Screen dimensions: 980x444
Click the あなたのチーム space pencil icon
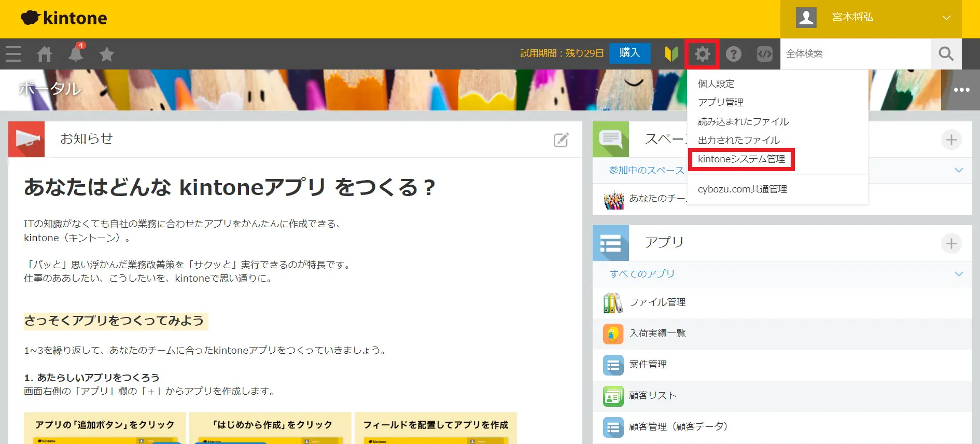click(x=614, y=199)
